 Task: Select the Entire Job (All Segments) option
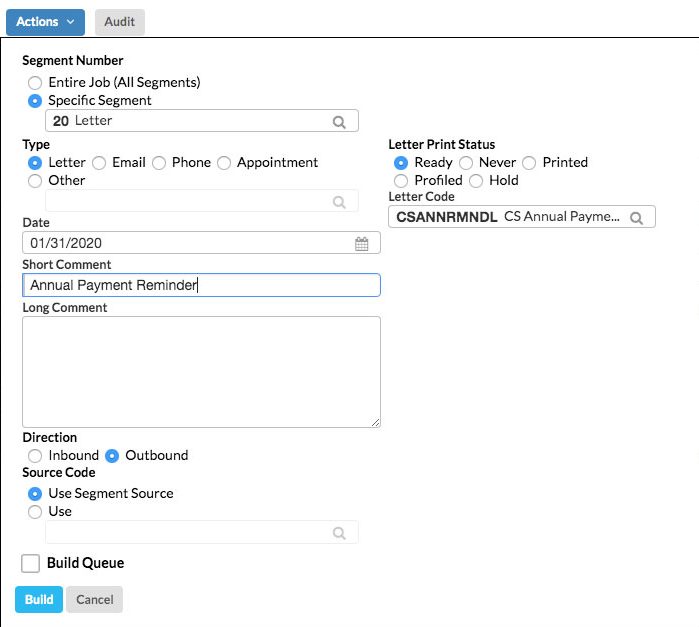[36, 82]
